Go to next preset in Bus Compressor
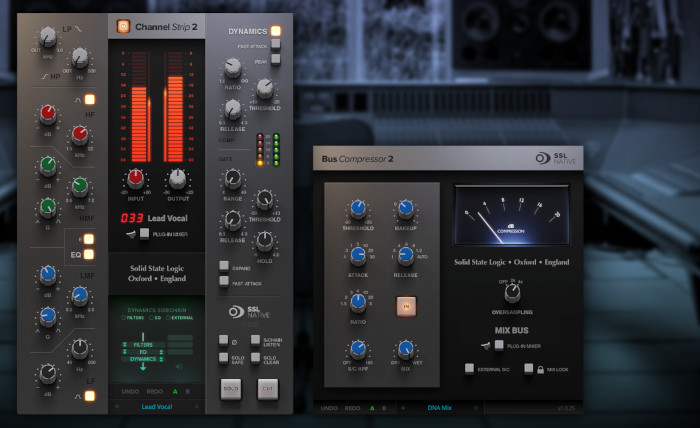 tap(476, 408)
